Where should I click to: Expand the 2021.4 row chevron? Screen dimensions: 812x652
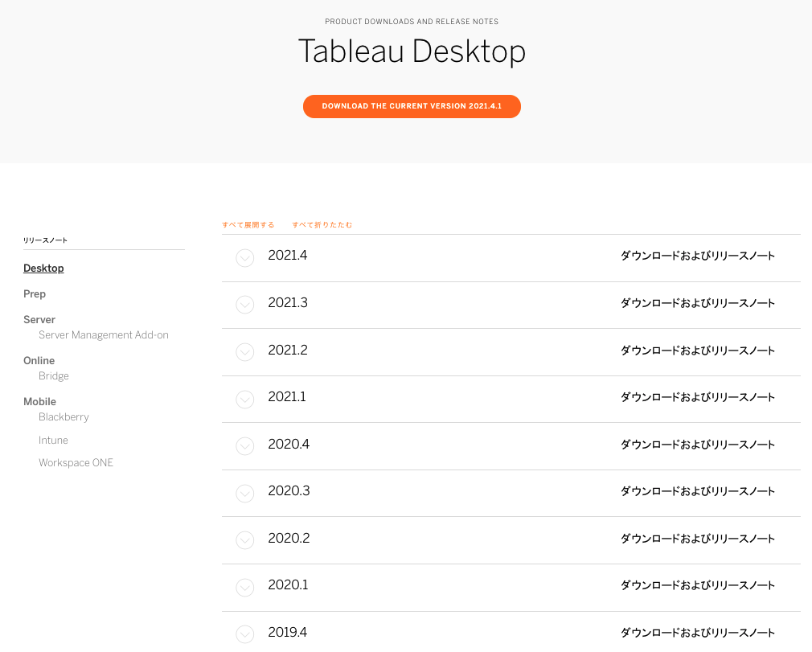[x=245, y=258]
